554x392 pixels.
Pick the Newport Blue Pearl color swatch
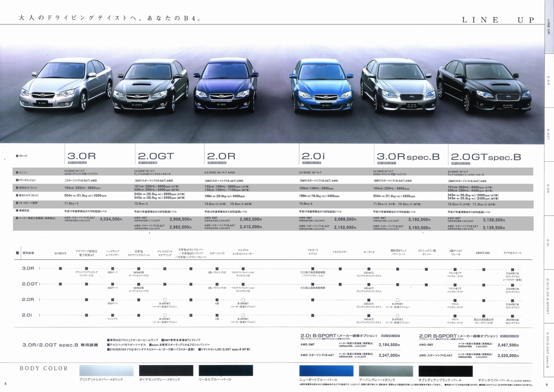(x=326, y=370)
